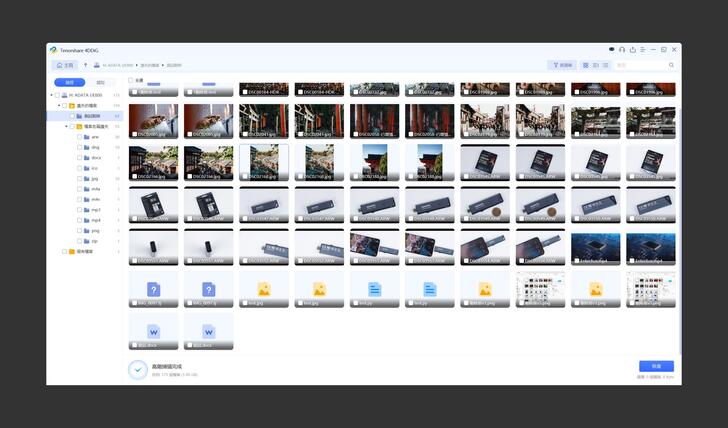Tick the select-all checkbox above the thumbnails

131,80
